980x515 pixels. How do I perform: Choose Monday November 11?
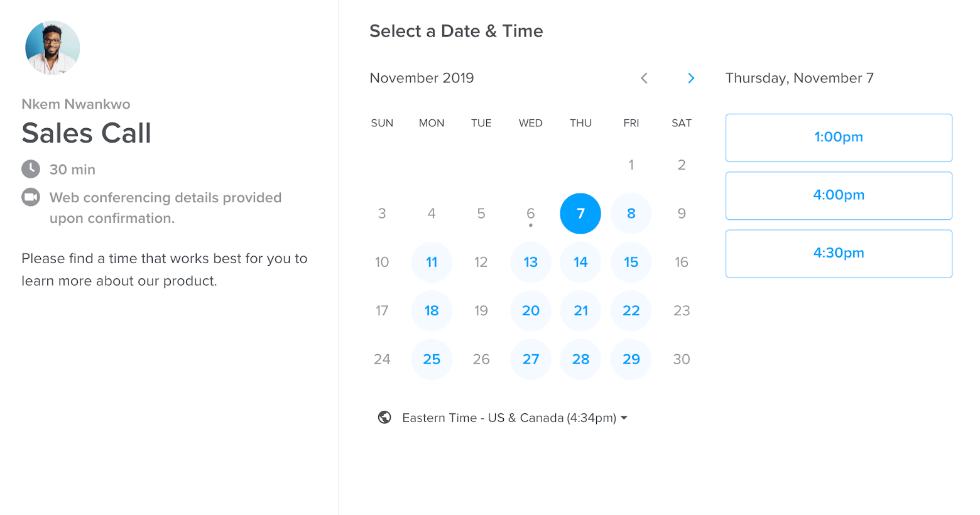432,262
